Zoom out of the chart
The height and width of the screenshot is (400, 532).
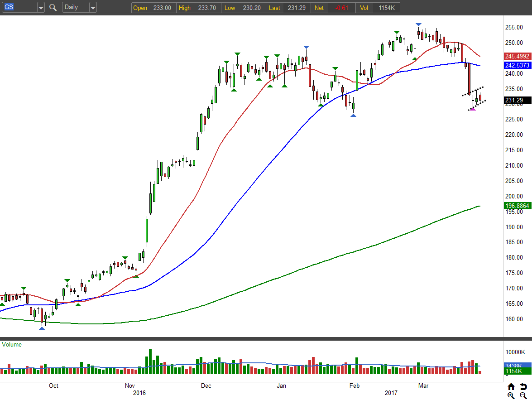pos(523,395)
